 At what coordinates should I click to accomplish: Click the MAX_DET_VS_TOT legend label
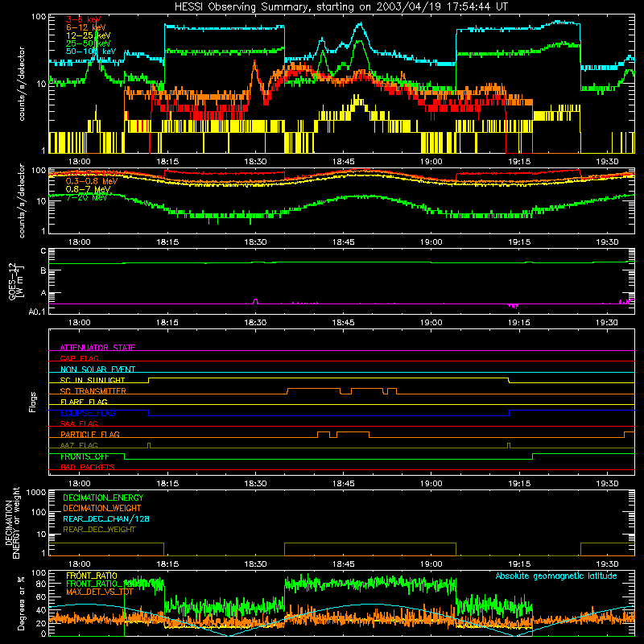point(100,592)
